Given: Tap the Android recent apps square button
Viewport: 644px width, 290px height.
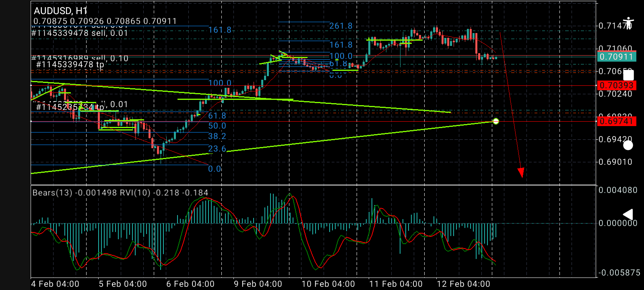Looking at the screenshot, I should (x=628, y=75).
